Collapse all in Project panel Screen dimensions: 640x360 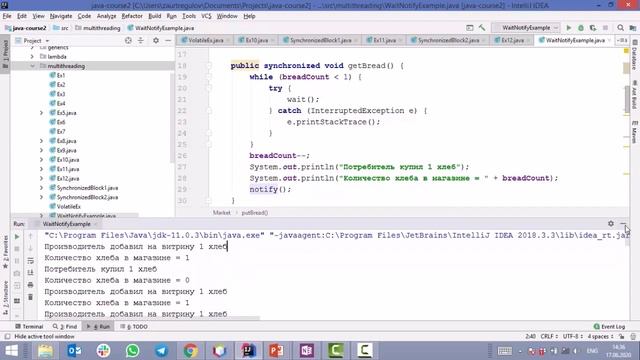click(x=141, y=40)
